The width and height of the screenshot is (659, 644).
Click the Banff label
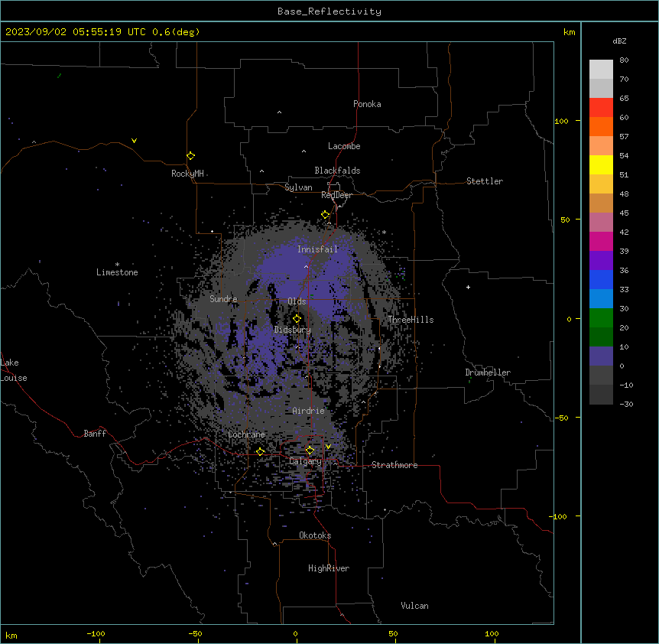[x=95, y=434]
